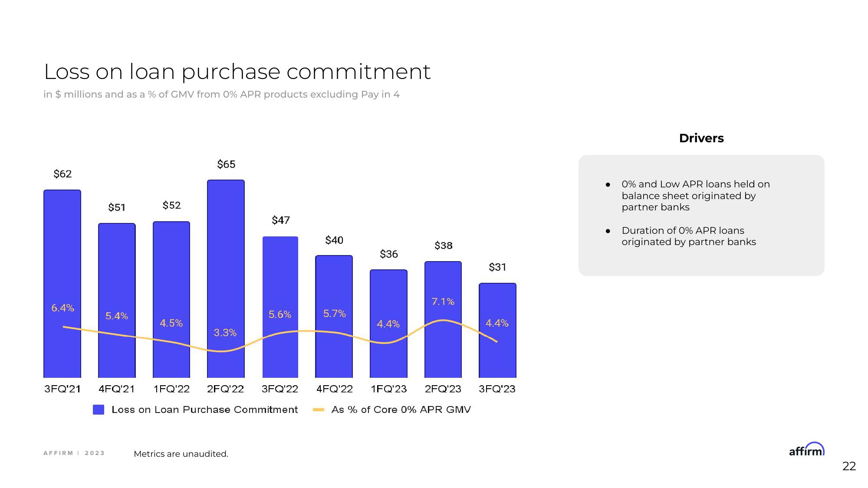Click the 4.4% label on the 1FQ'23 bar
Viewport: 868px width, 488px height.
(388, 324)
